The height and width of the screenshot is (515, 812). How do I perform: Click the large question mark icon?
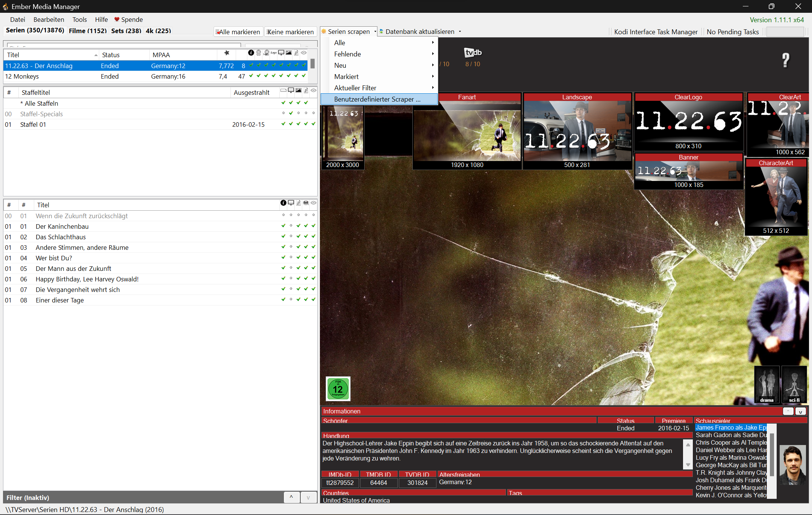(x=786, y=60)
